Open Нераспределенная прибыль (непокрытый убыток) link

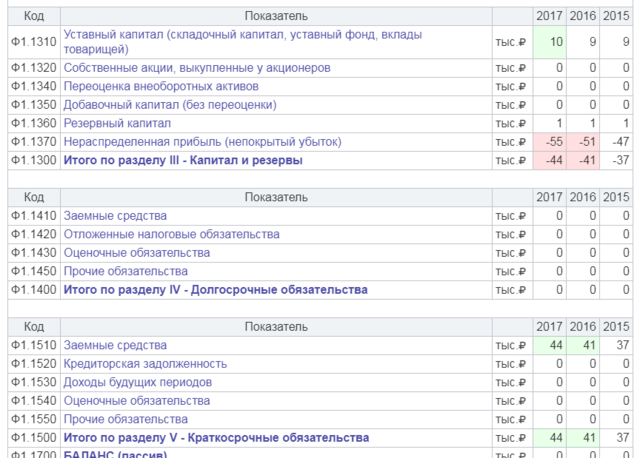[202, 142]
